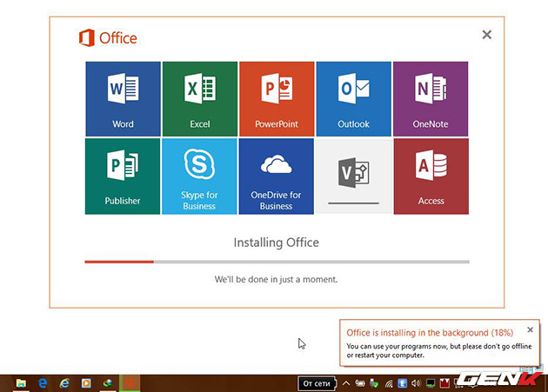Open the volume speaker tray icon

416,383
